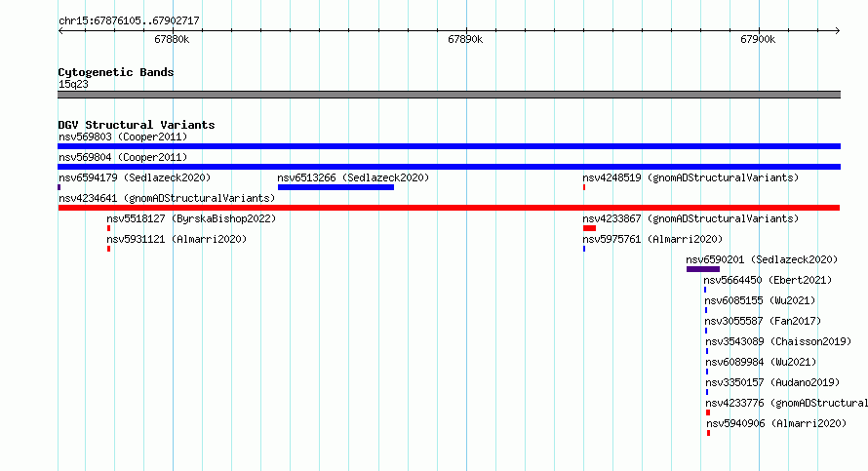Click the nsv569803 (Cooper2011) blue variant bar

(449, 146)
